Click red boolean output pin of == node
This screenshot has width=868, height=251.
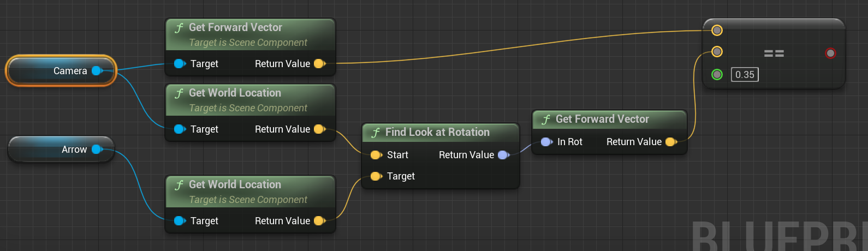831,53
